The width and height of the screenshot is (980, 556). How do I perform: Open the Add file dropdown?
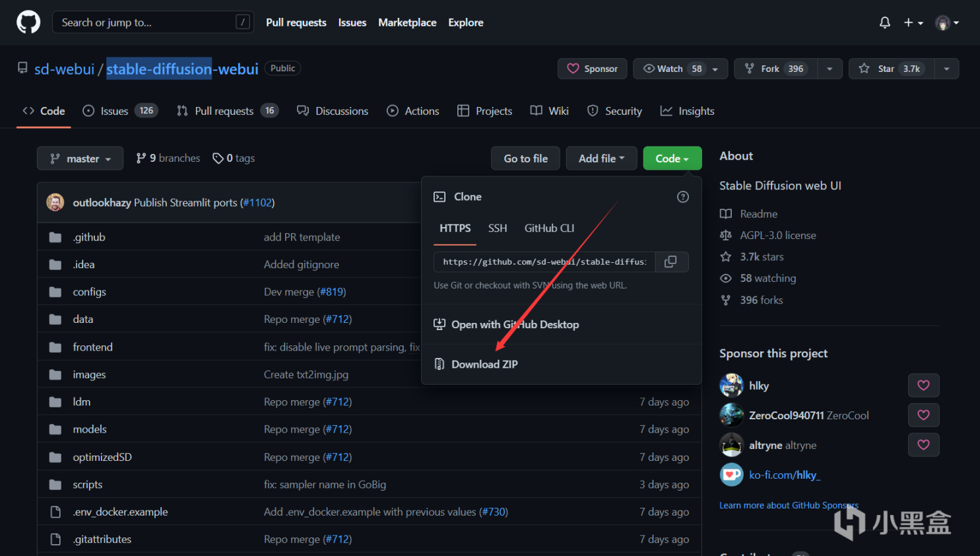pyautogui.click(x=601, y=158)
